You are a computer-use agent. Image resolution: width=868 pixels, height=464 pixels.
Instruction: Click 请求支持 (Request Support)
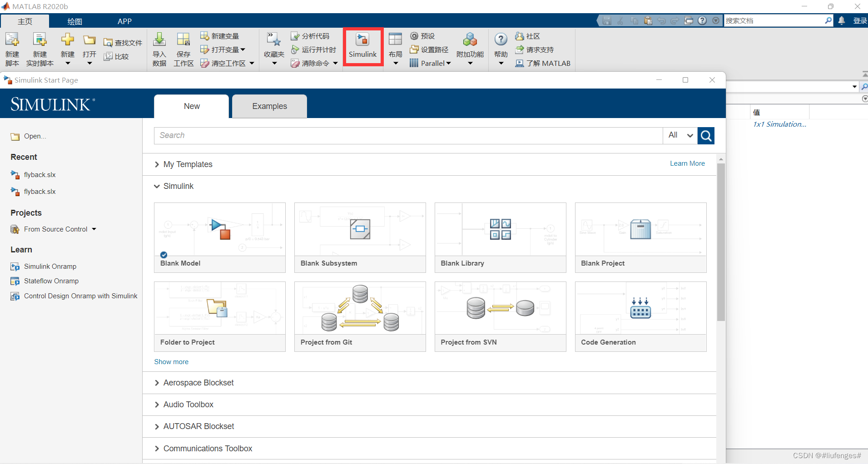coord(534,49)
